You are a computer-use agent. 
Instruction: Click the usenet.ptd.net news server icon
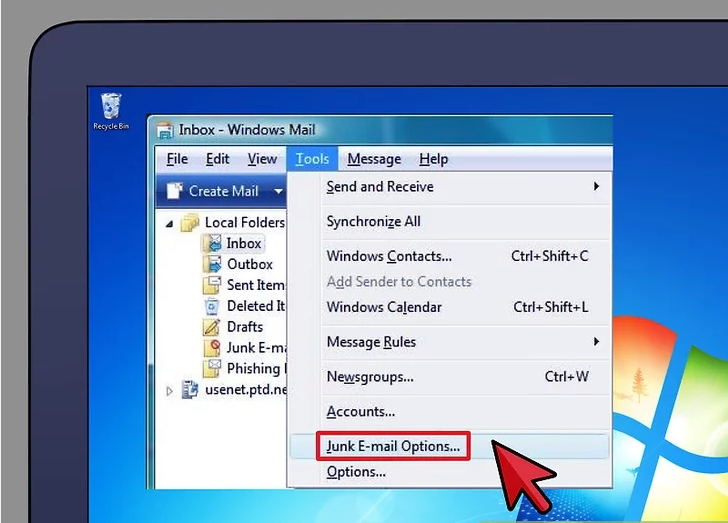[x=189, y=390]
